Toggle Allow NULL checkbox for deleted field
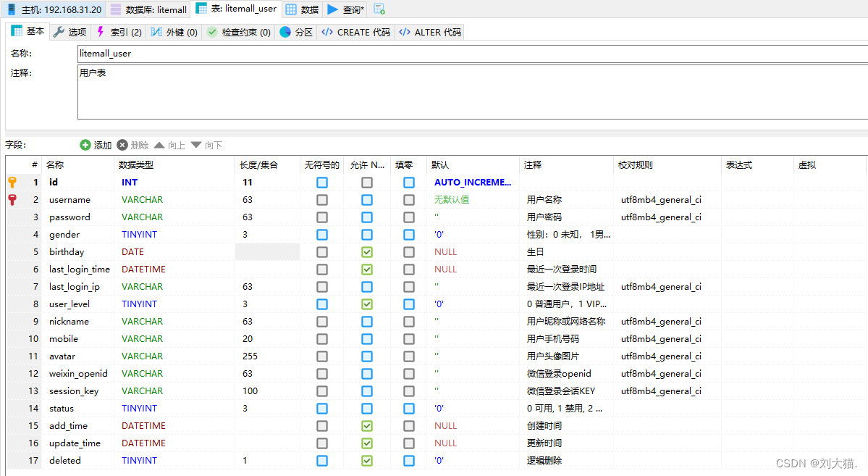 tap(366, 461)
